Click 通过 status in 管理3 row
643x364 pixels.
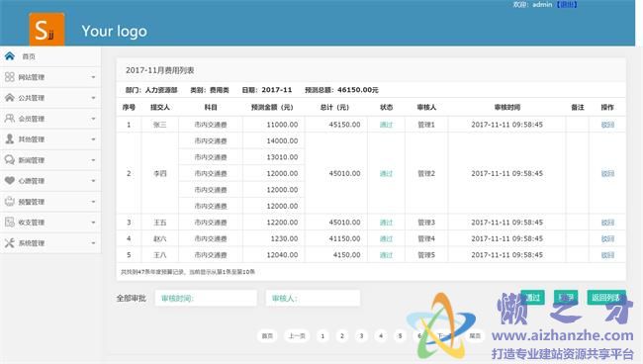coord(386,223)
